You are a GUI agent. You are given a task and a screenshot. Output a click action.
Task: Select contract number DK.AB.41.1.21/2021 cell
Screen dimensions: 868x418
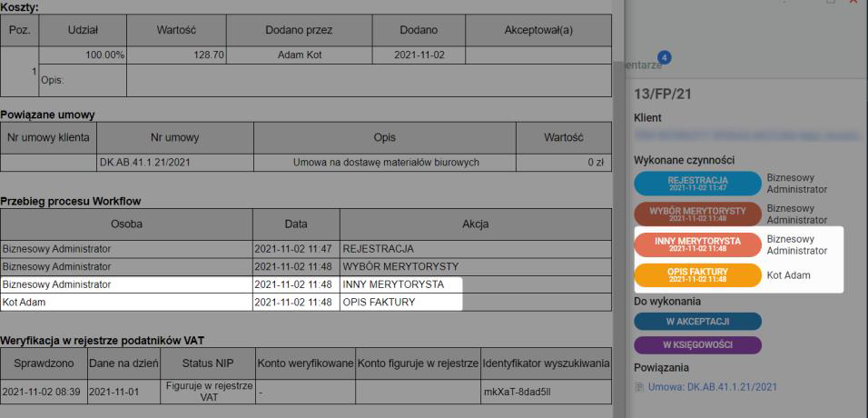tap(175, 163)
